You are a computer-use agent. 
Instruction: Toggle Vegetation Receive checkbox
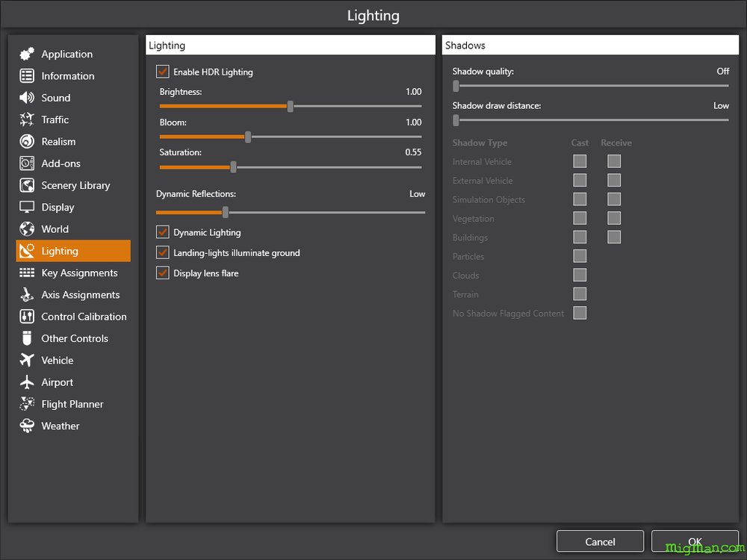(614, 219)
